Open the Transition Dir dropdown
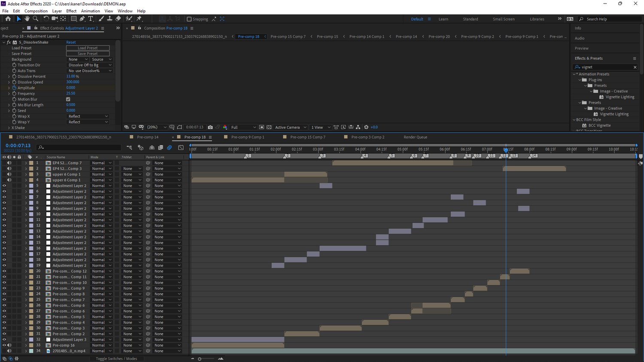Image resolution: width=644 pixels, height=362 pixels. coord(90,65)
